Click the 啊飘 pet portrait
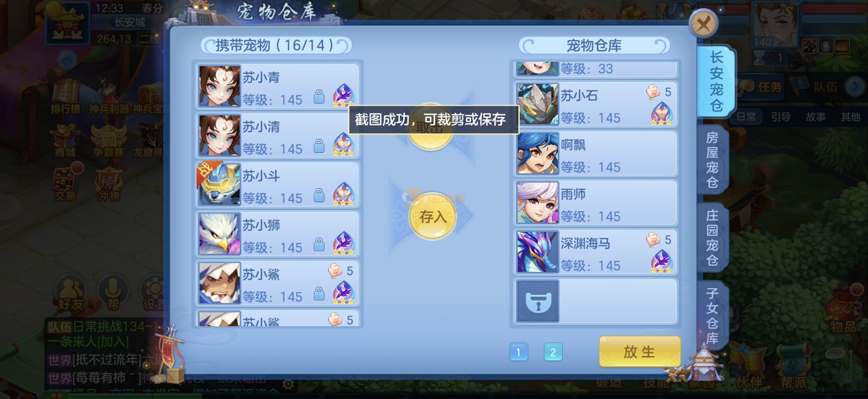868x399 pixels. [537, 154]
